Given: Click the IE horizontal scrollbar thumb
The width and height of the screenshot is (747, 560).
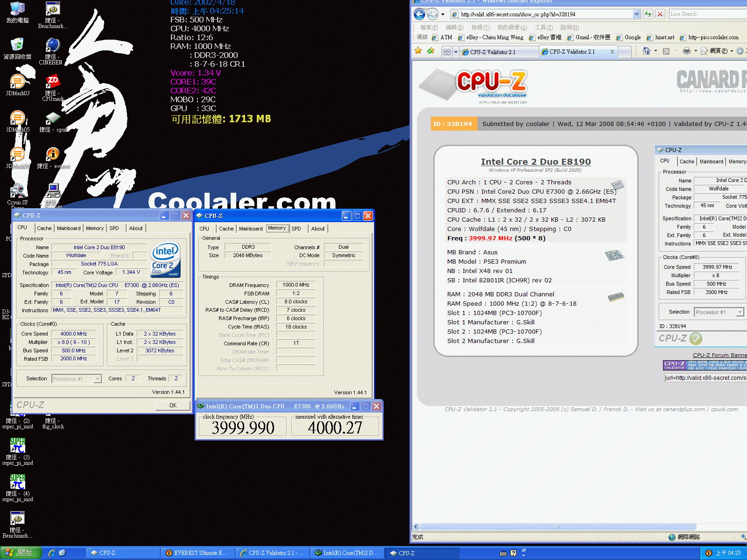Looking at the screenshot, I should coord(557,527).
